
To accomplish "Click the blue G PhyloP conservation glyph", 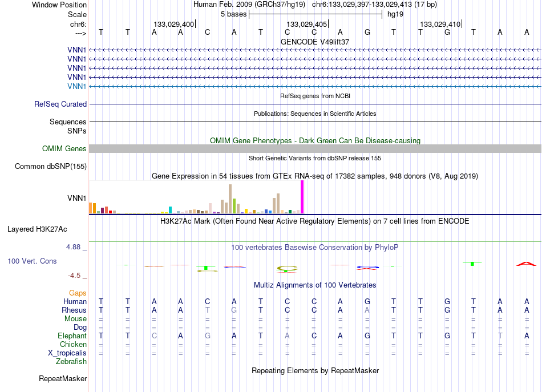I will (x=368, y=267).
